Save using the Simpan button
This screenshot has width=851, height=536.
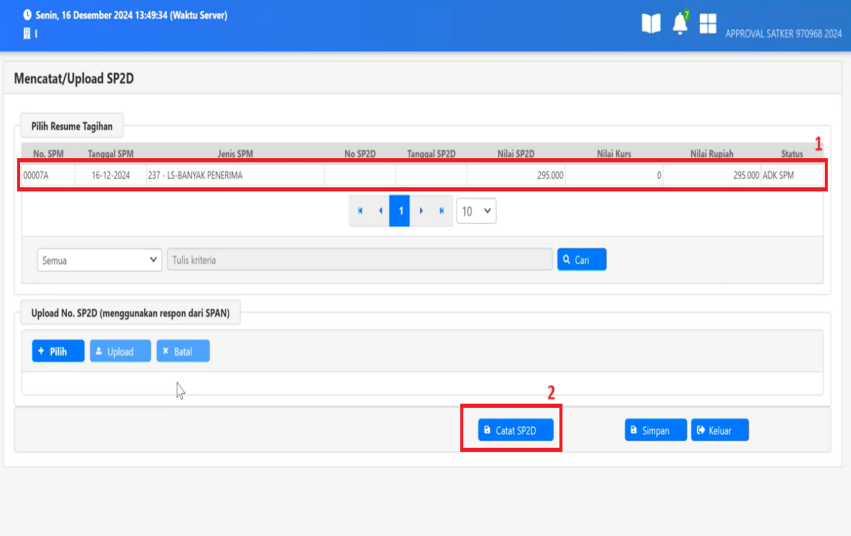coord(655,430)
